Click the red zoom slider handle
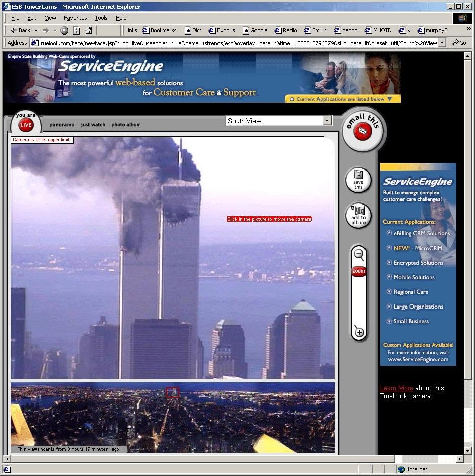Image resolution: width=475 pixels, height=476 pixels. 358,271
